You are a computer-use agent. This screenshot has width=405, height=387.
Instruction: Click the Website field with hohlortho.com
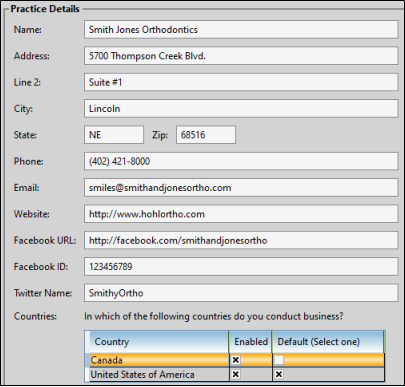click(241, 214)
